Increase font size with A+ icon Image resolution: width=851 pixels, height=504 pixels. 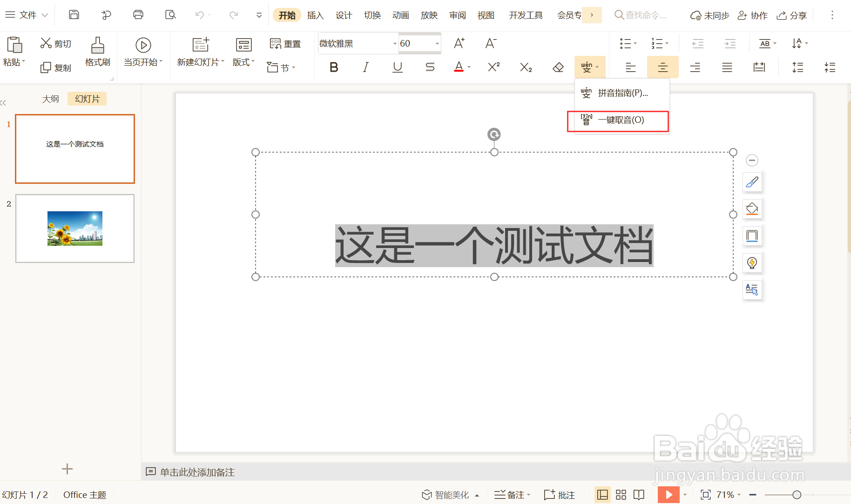tap(459, 43)
